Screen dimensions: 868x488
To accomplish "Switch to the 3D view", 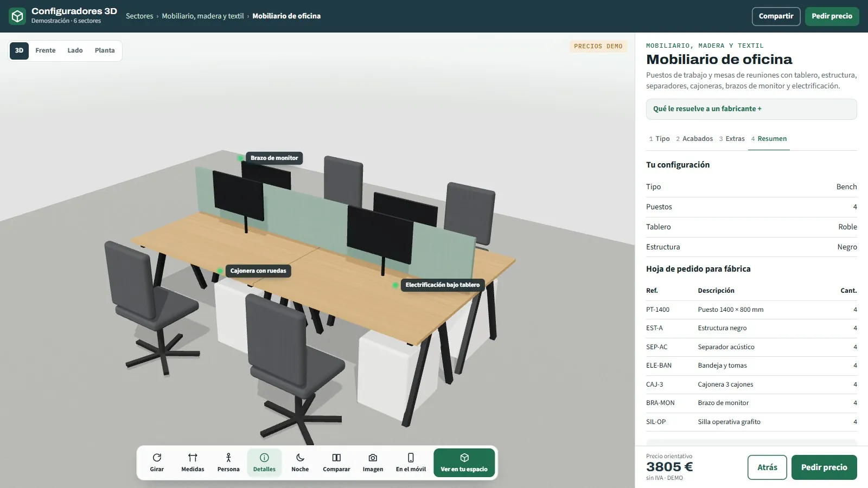I will (x=19, y=50).
